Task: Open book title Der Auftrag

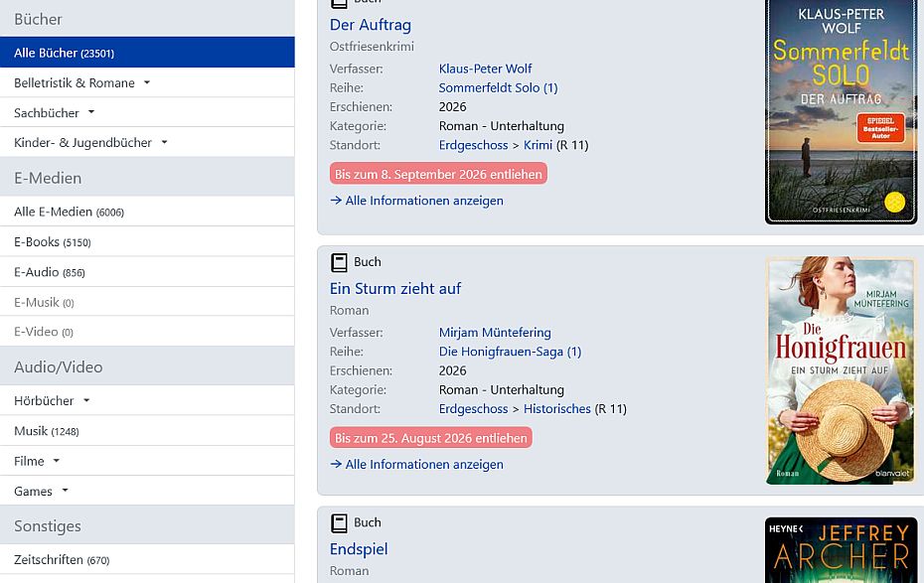Action: (x=370, y=25)
